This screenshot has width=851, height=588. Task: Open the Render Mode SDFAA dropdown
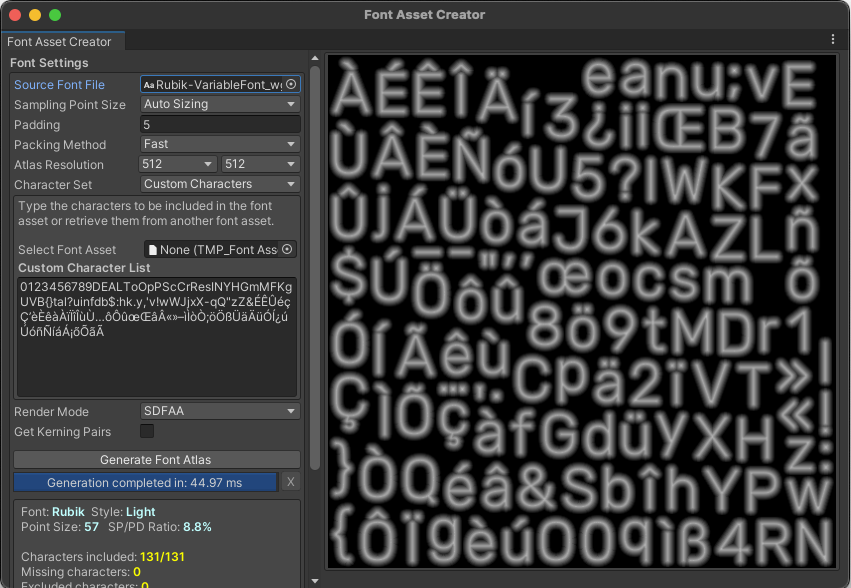[x=220, y=411]
